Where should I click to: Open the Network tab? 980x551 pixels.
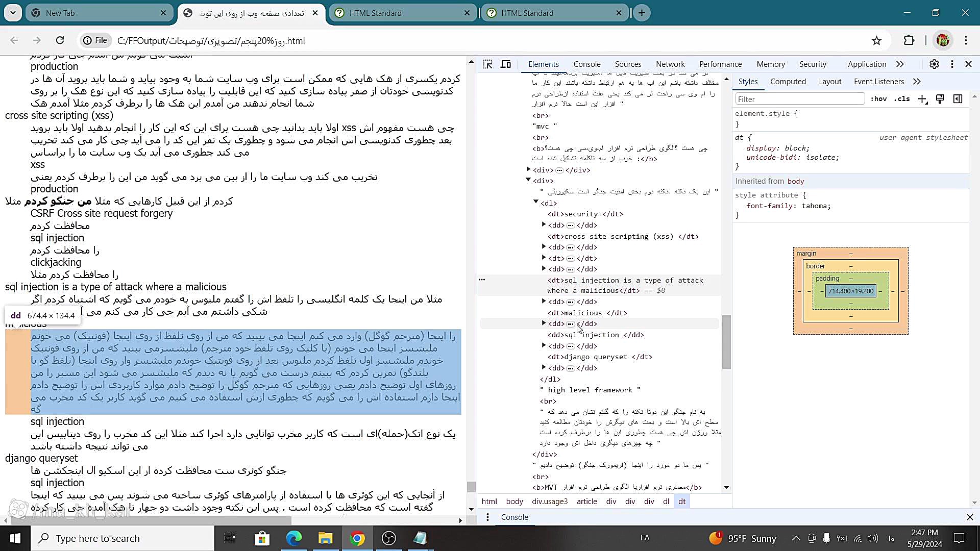[x=670, y=64]
